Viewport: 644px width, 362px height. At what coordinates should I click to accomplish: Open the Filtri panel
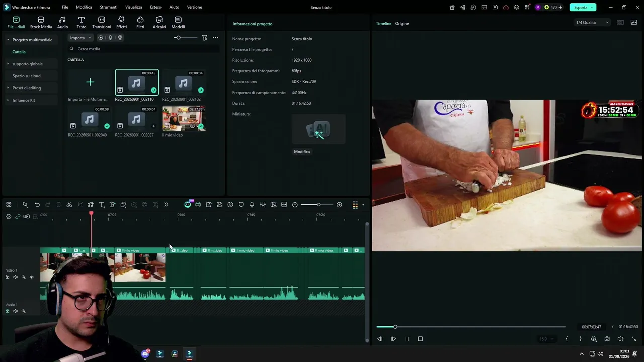(x=140, y=22)
